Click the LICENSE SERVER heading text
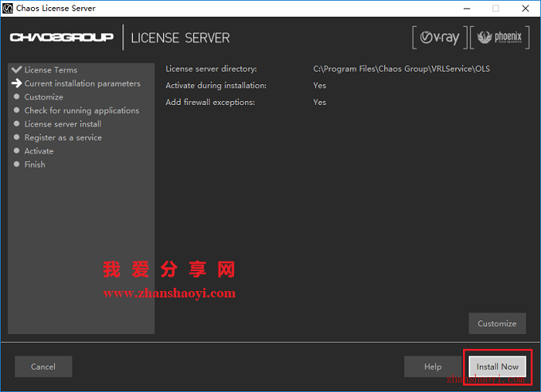Image resolution: width=541 pixels, height=392 pixels. 180,38
